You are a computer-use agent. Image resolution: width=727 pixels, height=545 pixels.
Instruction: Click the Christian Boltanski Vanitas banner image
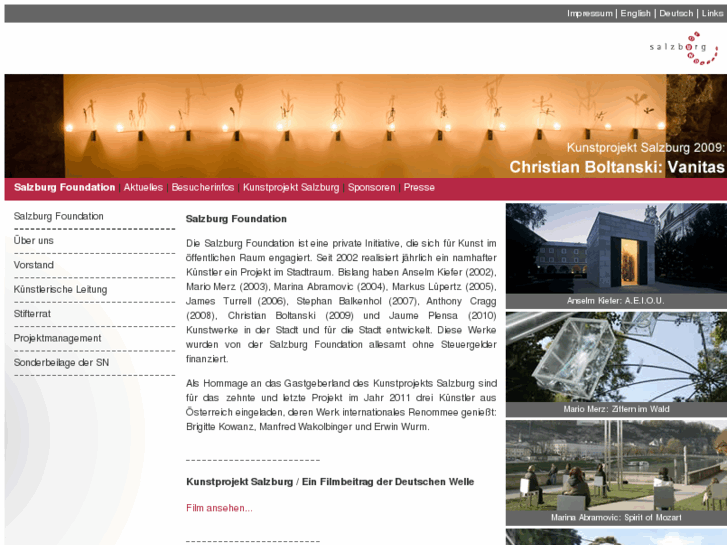point(366,126)
